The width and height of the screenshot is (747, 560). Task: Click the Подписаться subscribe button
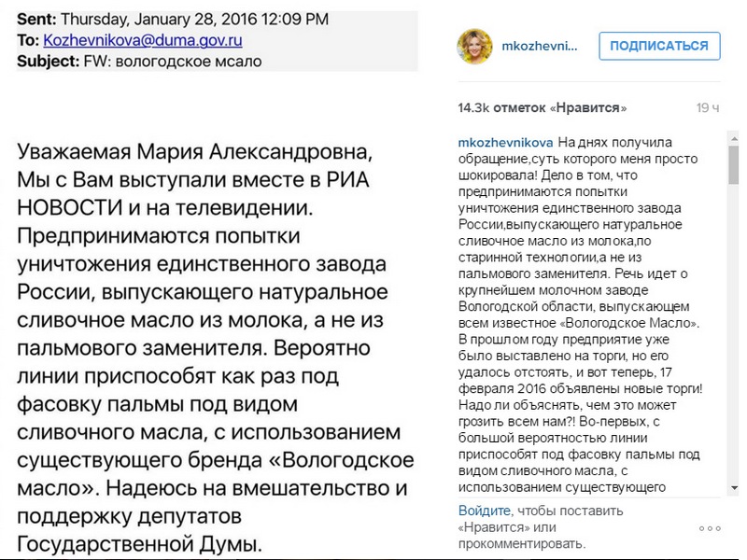click(x=659, y=46)
